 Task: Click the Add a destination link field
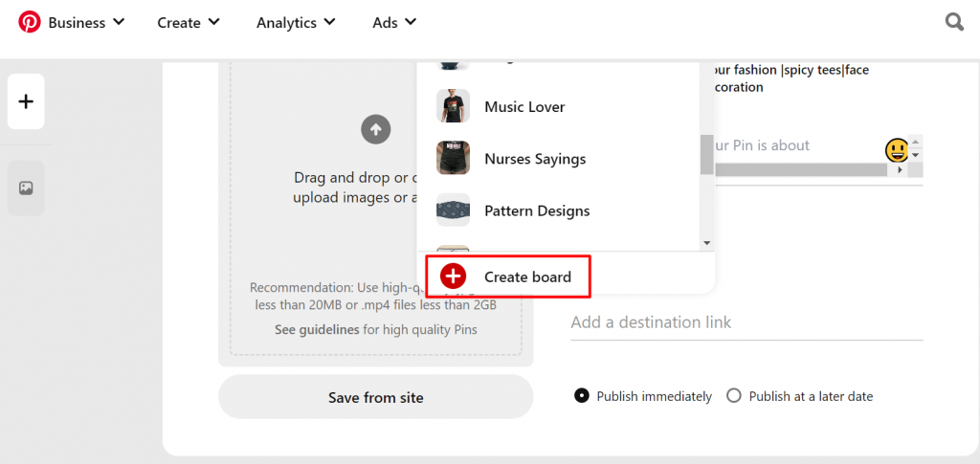[746, 322]
